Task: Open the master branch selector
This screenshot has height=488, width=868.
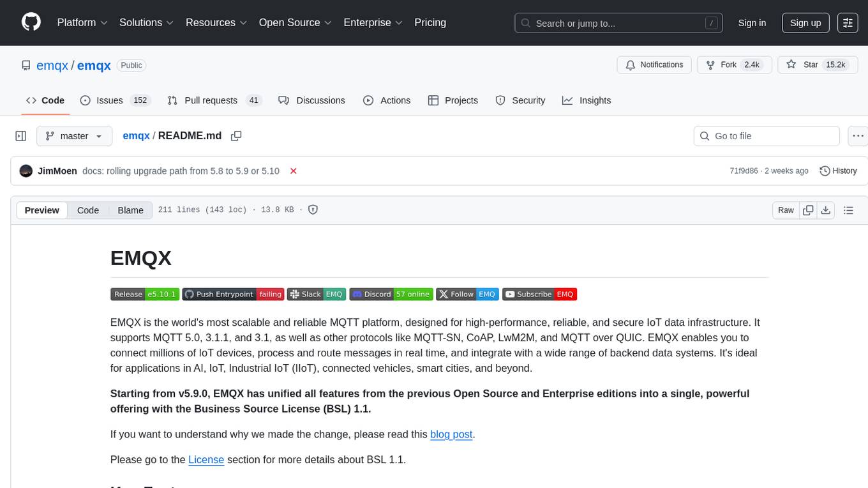Action: [x=74, y=136]
